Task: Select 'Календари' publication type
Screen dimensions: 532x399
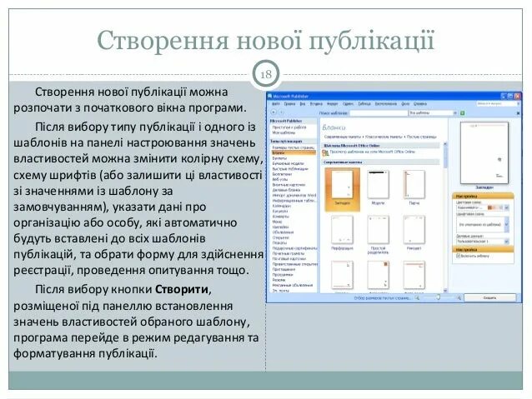Action: (x=282, y=206)
